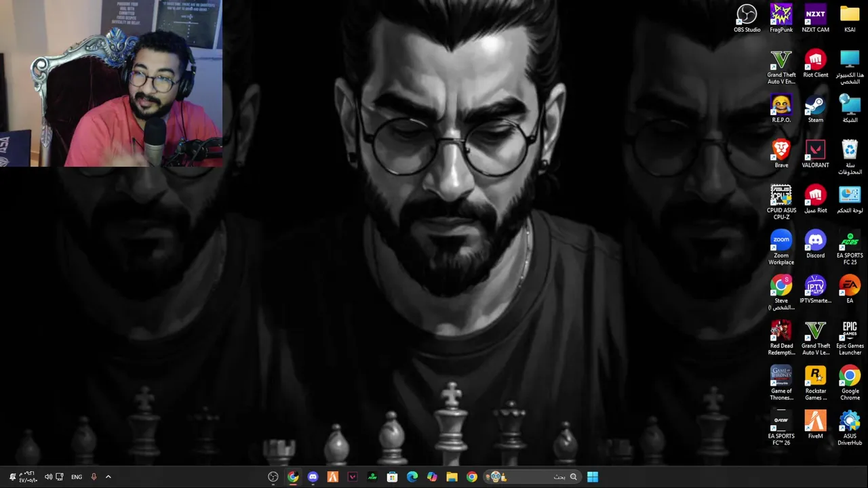The height and width of the screenshot is (488, 868).
Task: Open Microsoft Edge from the taskbar
Action: click(412, 477)
